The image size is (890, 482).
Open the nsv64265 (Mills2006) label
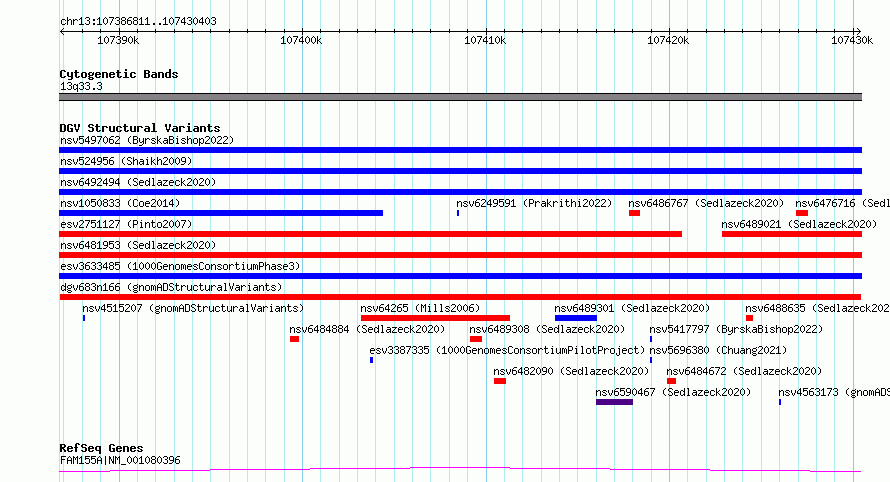click(x=420, y=308)
